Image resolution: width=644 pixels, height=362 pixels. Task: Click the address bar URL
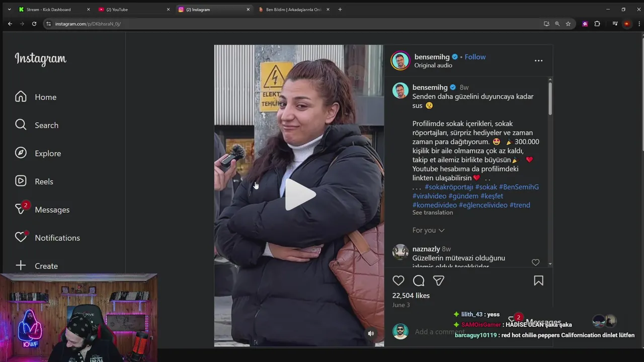88,24
